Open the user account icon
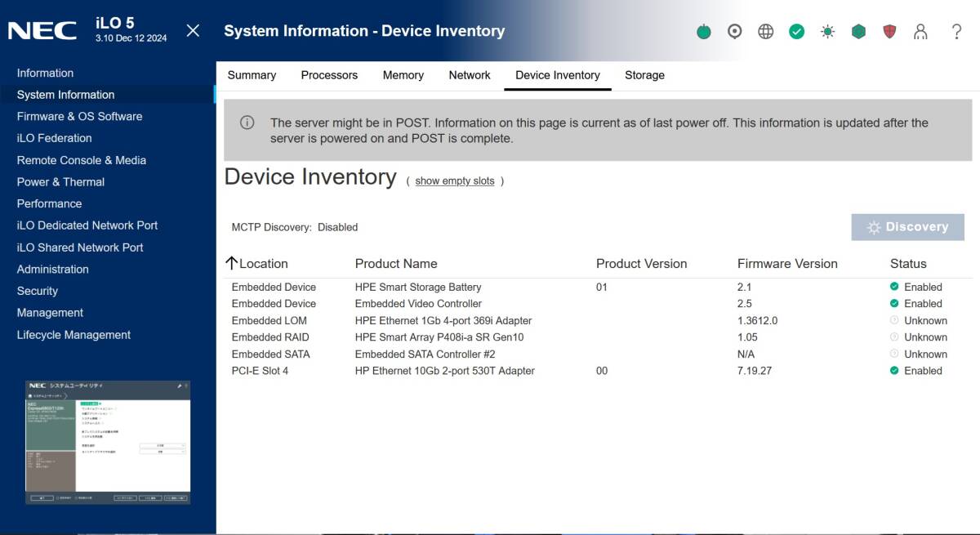Viewport: 980px width, 535px height. point(920,32)
